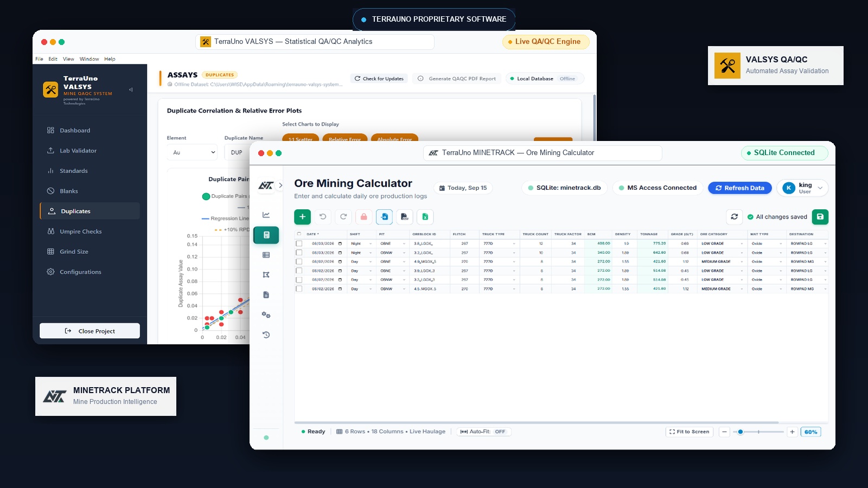Click the blue import file icon
The image size is (868, 488).
tap(385, 217)
